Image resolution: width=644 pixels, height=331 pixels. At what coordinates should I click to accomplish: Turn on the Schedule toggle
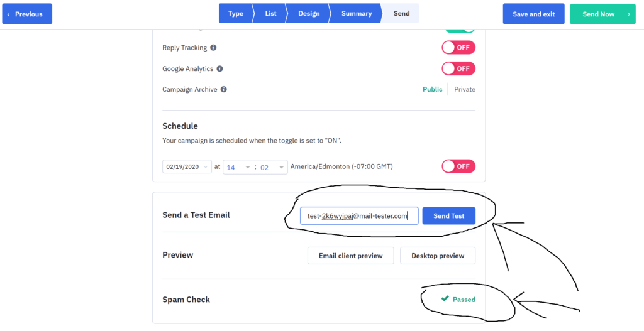(x=458, y=167)
